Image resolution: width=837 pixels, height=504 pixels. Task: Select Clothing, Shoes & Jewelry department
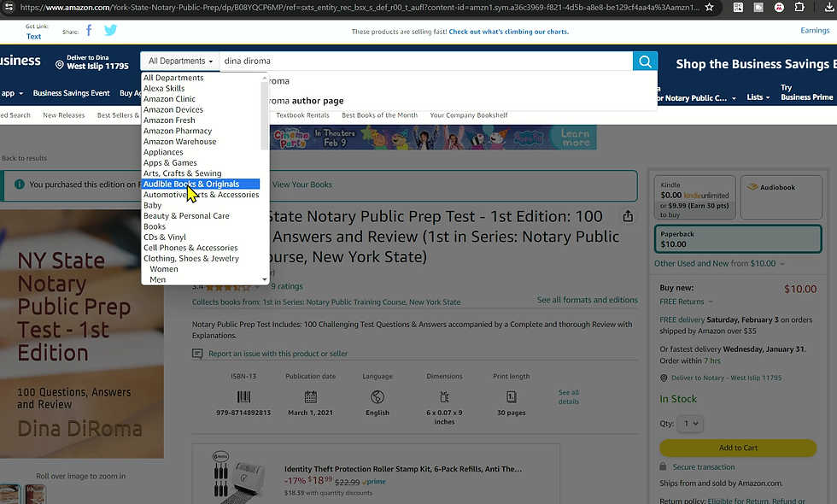[x=191, y=258]
